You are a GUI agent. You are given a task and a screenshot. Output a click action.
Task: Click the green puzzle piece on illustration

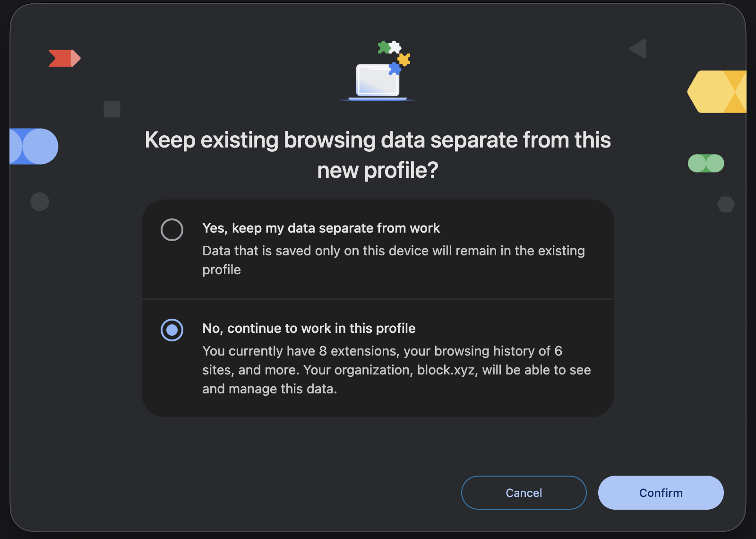[384, 47]
